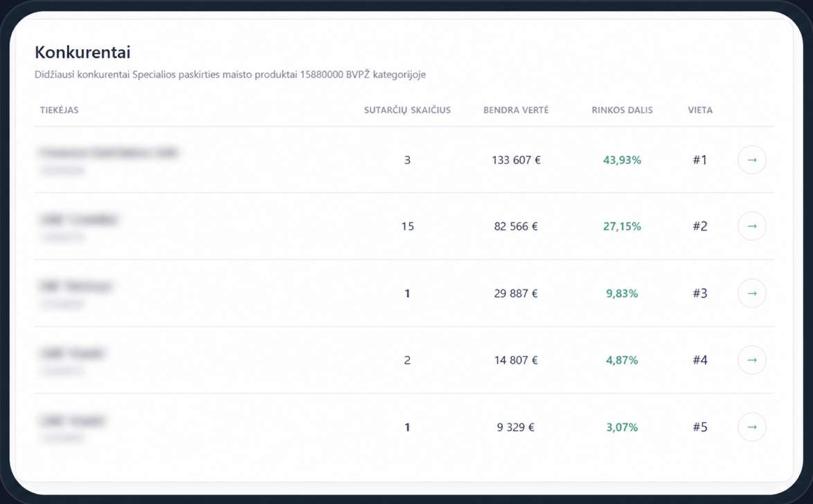Click the 27,15% market share
The width and height of the screenshot is (813, 504).
coord(622,226)
